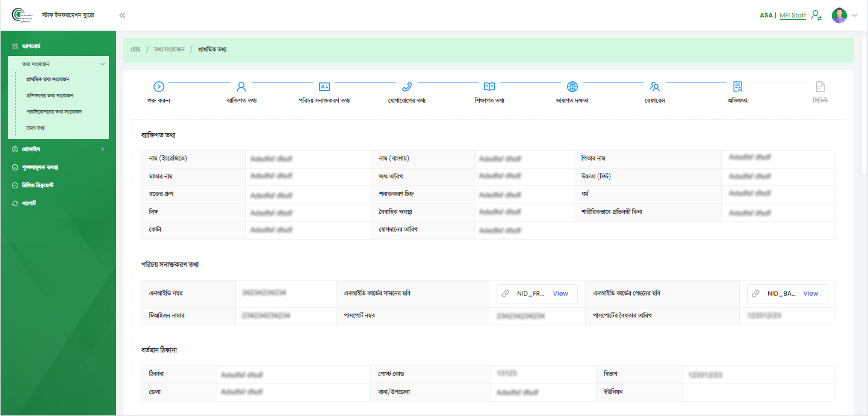Open শৃঙ্খলামূলক ব্যবস্থা sidebar item

point(40,167)
